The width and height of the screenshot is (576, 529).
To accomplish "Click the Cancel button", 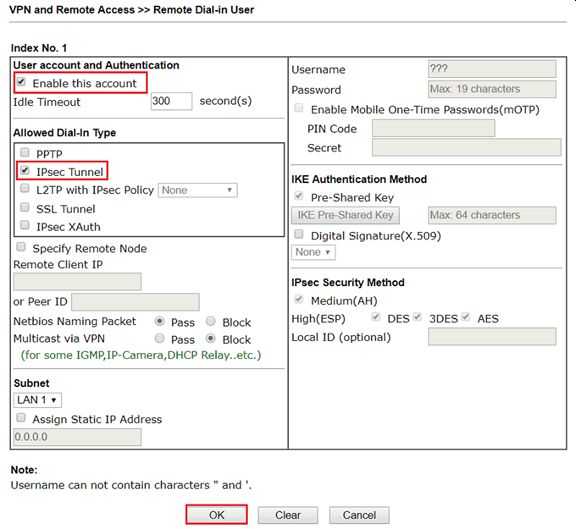I will [x=359, y=515].
